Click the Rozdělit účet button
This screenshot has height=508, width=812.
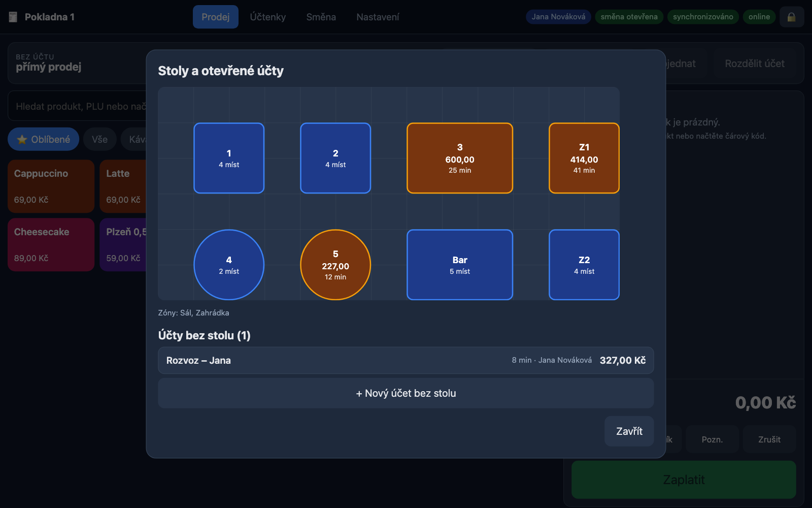pos(755,63)
